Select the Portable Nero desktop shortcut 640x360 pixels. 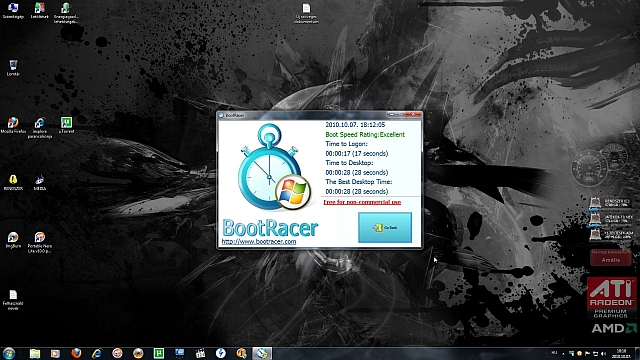click(40, 242)
